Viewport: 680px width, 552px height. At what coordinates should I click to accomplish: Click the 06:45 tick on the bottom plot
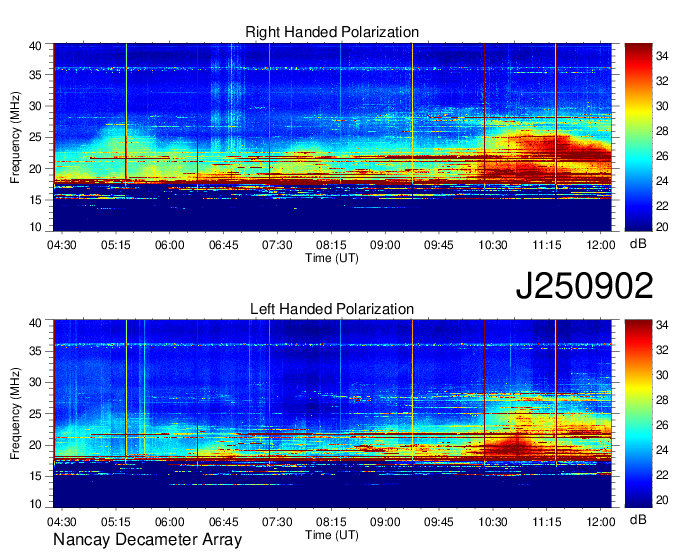[223, 522]
